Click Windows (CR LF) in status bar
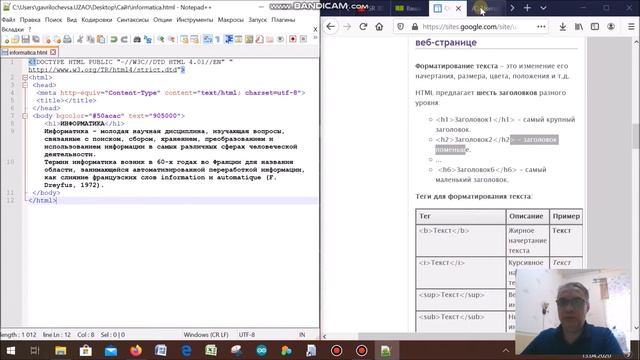Viewport: 640px width, 360px height. tap(206, 335)
